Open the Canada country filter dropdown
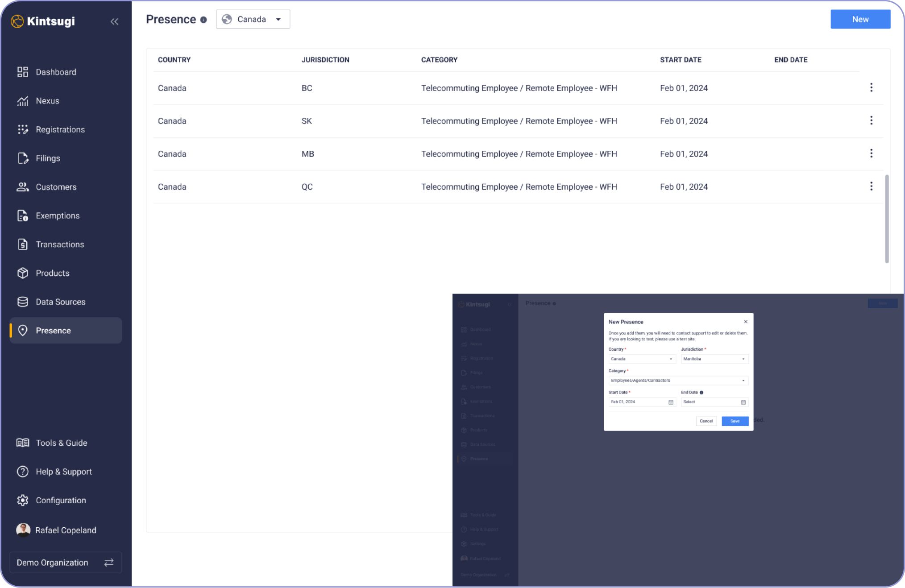This screenshot has width=905, height=588. (x=253, y=19)
